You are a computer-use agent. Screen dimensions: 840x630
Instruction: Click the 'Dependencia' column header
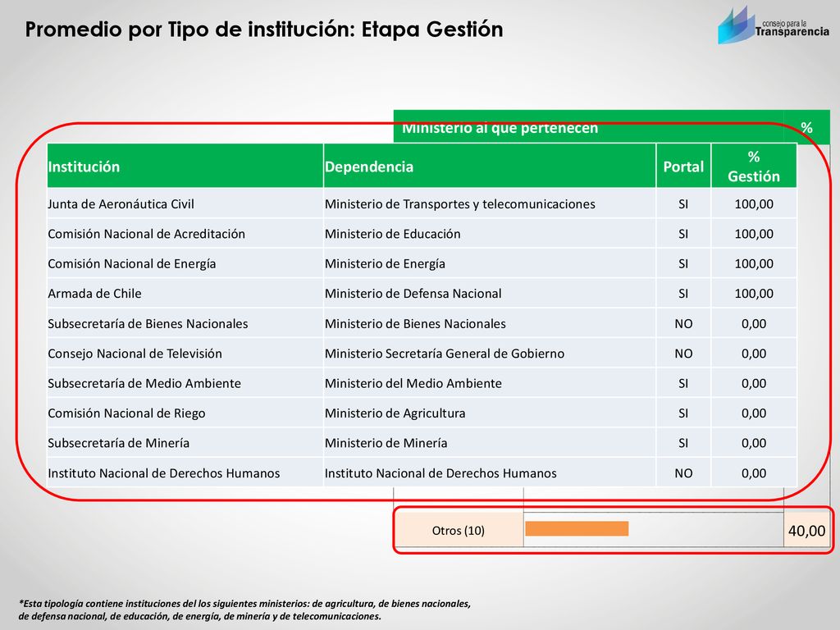click(x=490, y=166)
